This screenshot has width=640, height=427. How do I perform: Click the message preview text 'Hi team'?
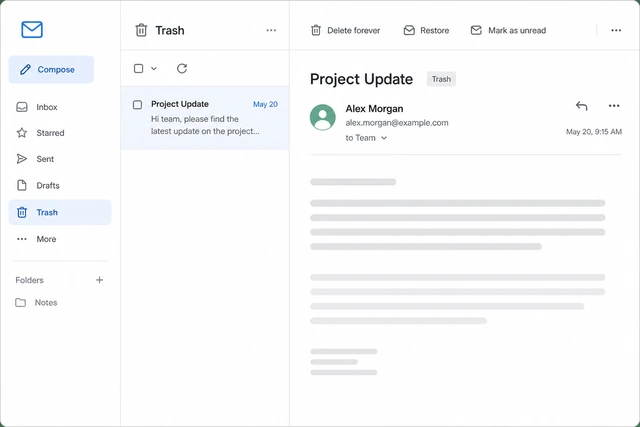coord(205,125)
